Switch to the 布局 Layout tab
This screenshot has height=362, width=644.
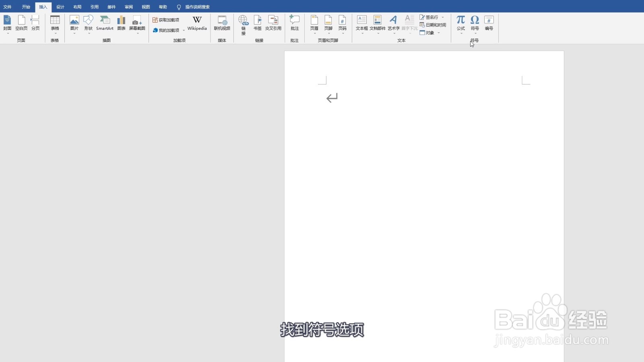coord(77,7)
